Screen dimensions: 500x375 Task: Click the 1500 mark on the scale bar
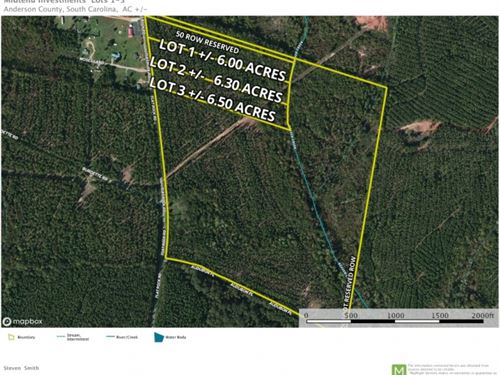click(x=440, y=315)
